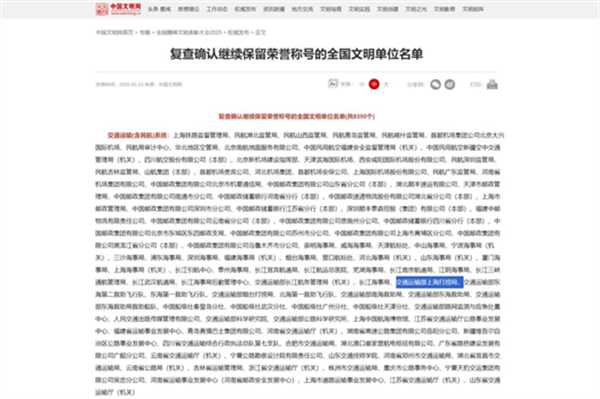Click the 中国文明网 site logo
Screen dimensions: 600x399
coord(118,9)
